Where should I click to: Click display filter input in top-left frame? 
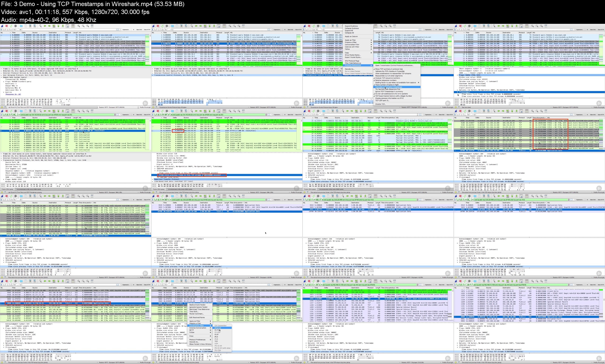click(x=61, y=30)
